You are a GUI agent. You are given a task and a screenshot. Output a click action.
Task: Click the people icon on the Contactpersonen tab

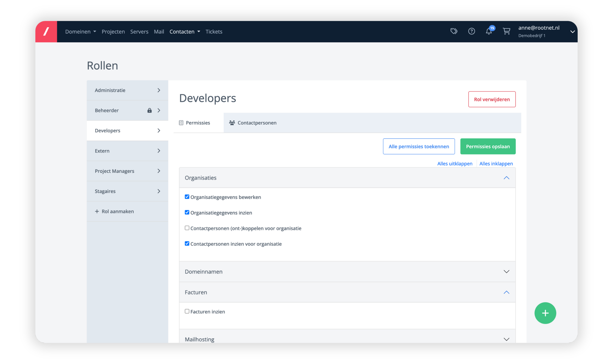point(232,123)
